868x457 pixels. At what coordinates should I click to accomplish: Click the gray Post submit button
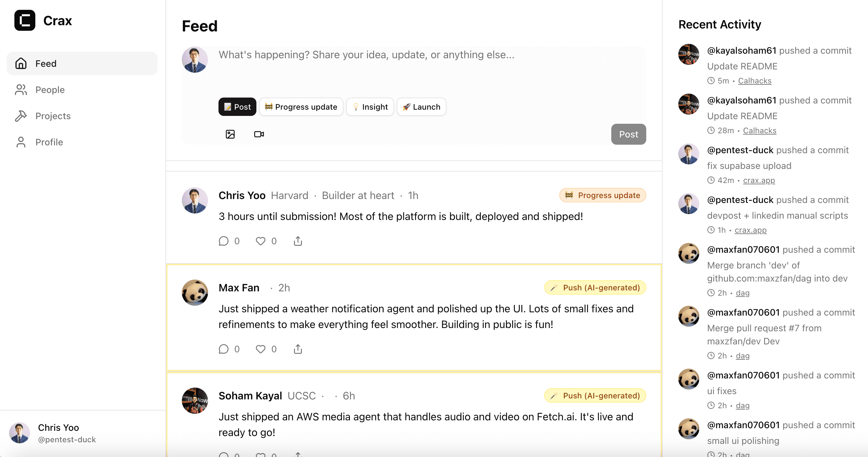(x=628, y=134)
